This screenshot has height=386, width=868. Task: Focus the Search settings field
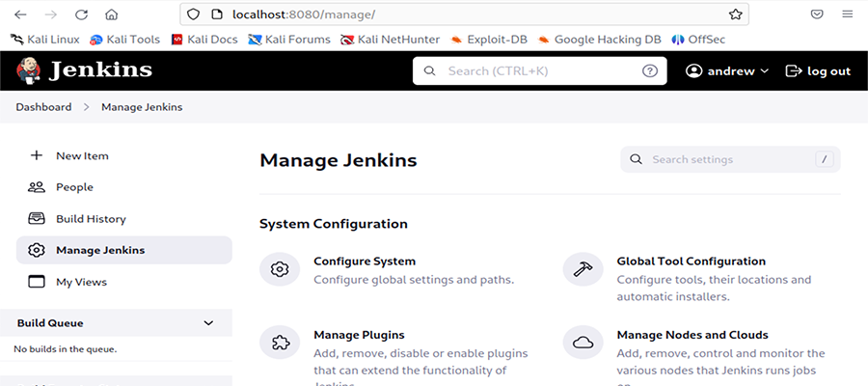tap(730, 159)
